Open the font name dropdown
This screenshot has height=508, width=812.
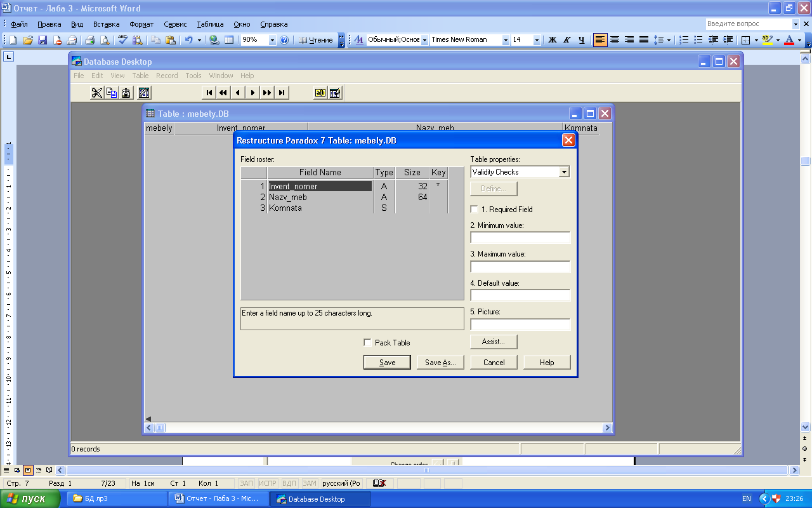click(x=506, y=40)
